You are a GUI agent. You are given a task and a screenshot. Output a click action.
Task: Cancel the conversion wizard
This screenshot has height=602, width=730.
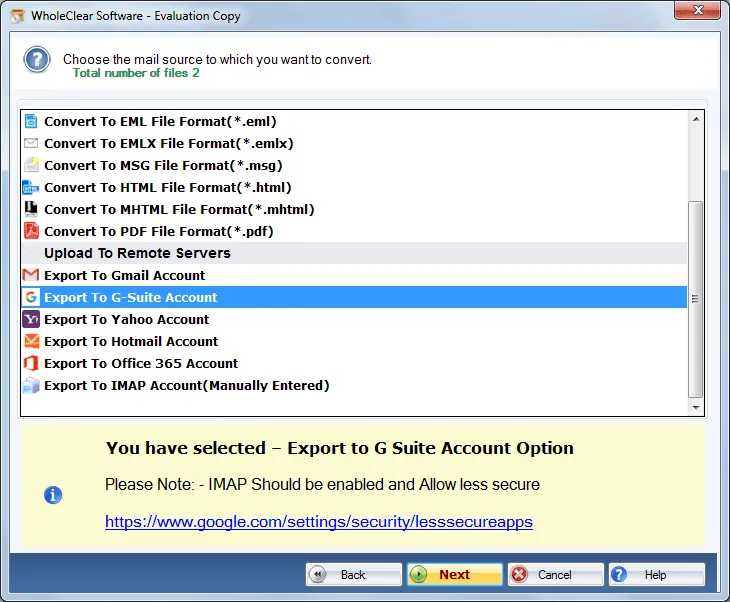tap(555, 574)
